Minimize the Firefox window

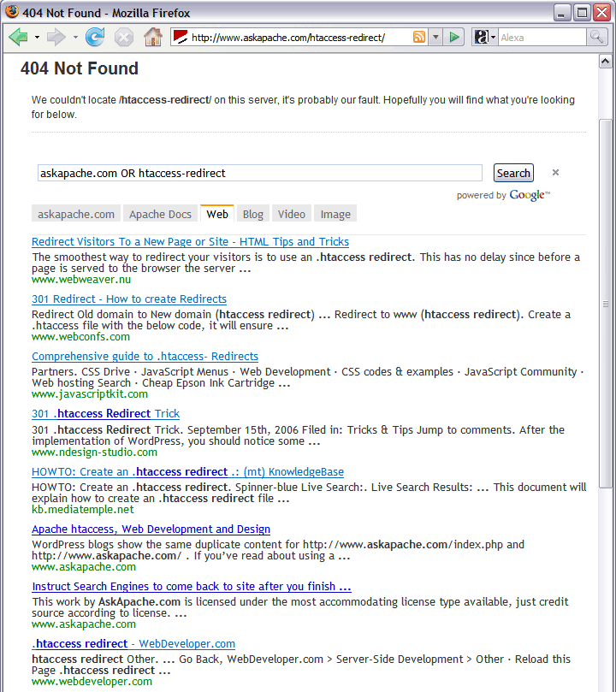click(561, 13)
